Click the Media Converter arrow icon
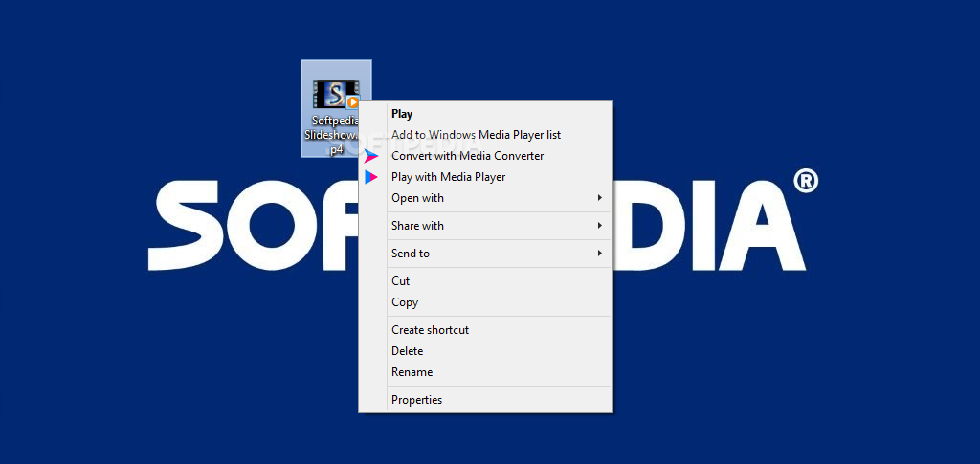This screenshot has width=980, height=464. pyautogui.click(x=371, y=156)
